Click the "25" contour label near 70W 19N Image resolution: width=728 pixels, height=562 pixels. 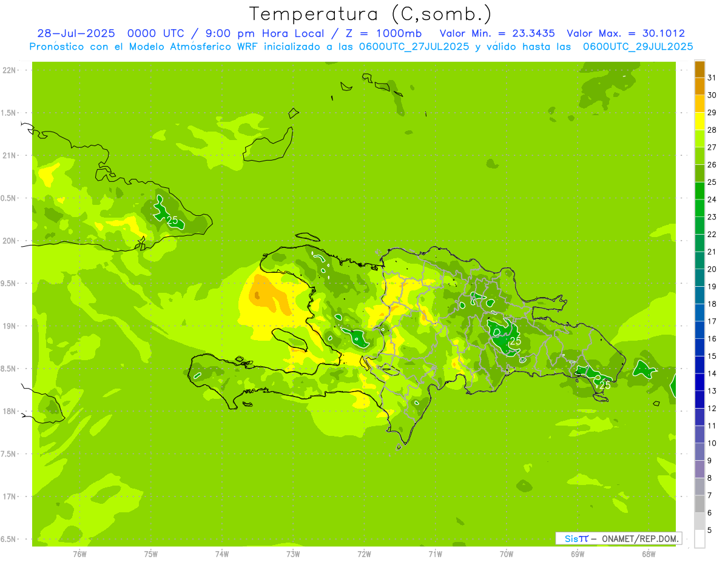pyautogui.click(x=516, y=341)
